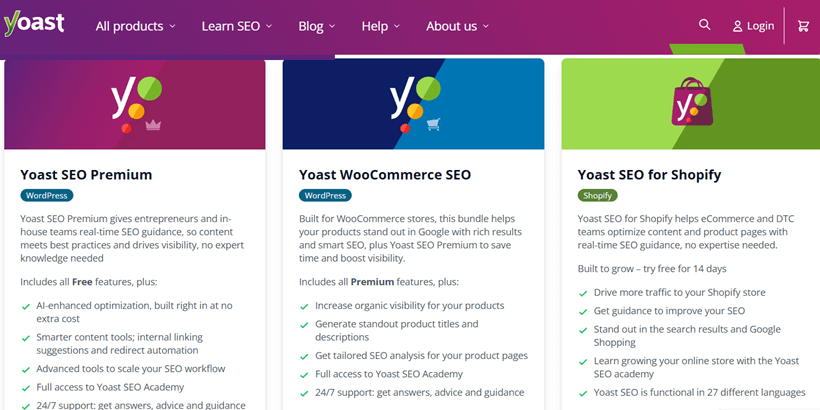The width and height of the screenshot is (820, 410).
Task: Open the Yoast SEO Premium title
Action: (x=86, y=175)
